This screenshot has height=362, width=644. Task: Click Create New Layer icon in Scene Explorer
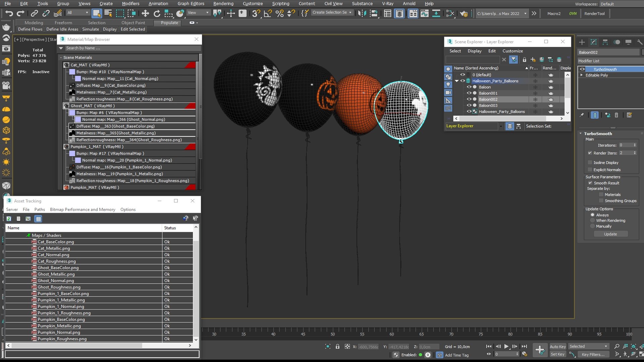point(533,60)
